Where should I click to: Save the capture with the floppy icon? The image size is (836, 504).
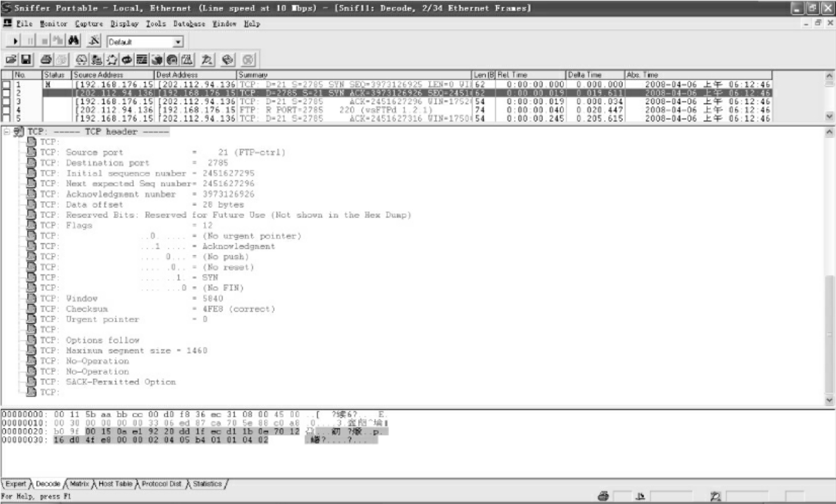pos(26,60)
